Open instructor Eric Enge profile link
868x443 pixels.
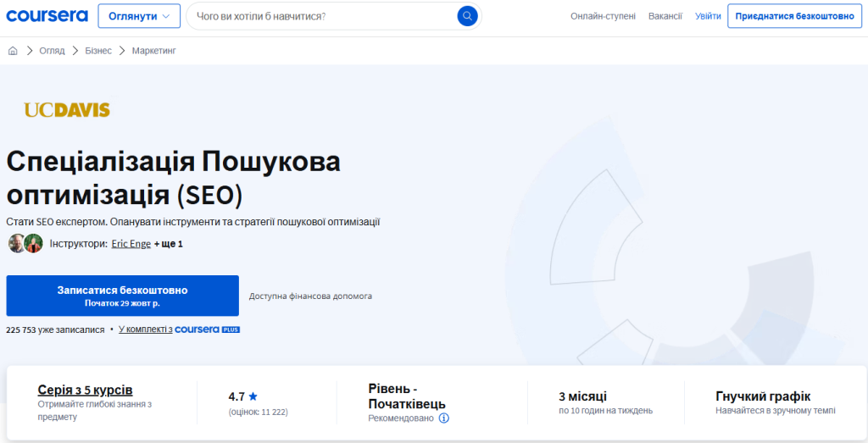131,244
